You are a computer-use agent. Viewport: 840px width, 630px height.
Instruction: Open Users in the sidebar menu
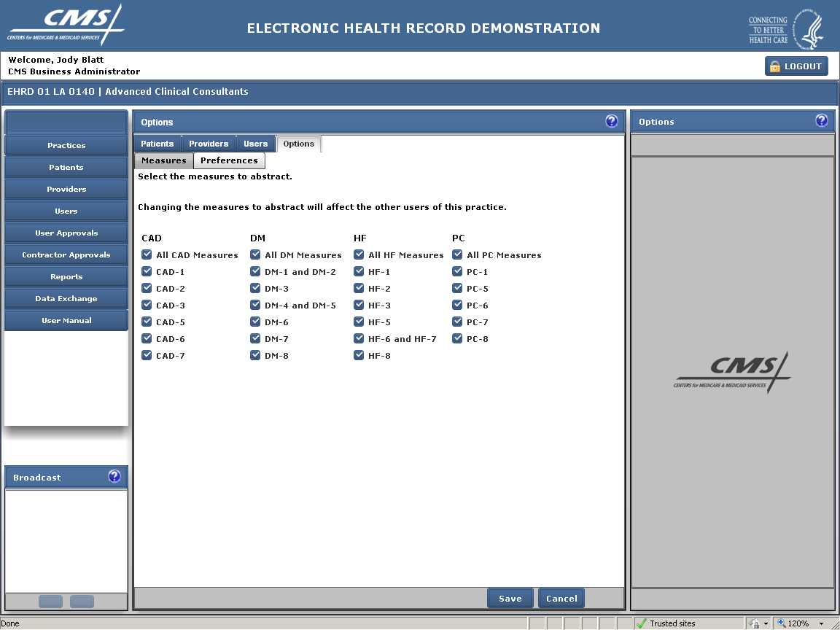point(66,211)
